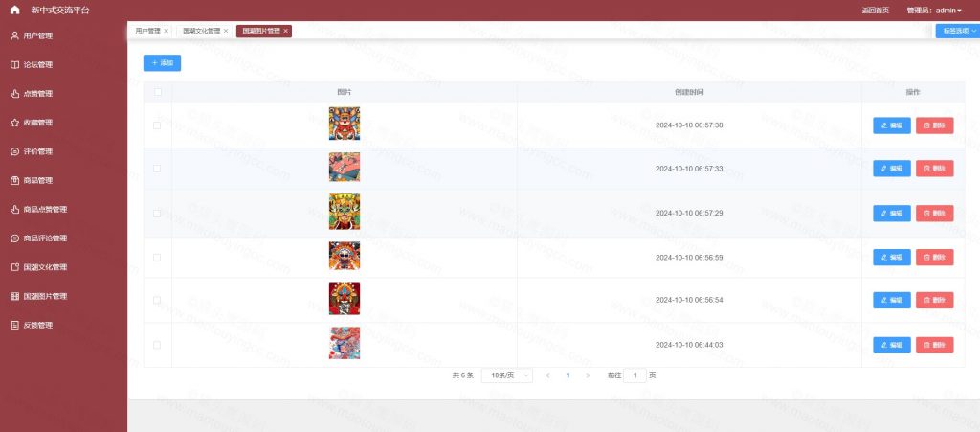Close the 国潮文化管理 tab
The height and width of the screenshot is (432, 980).
tap(226, 31)
